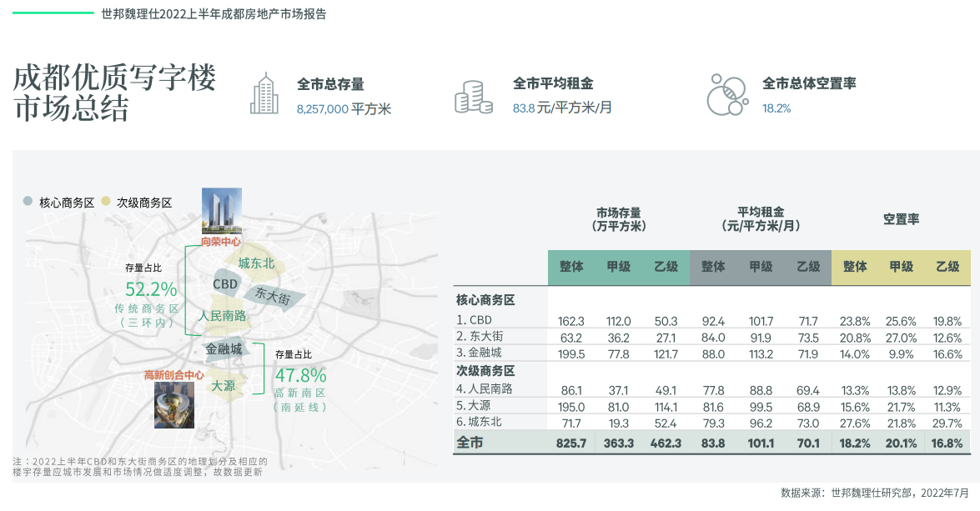Open the 高新创合中心 building photo
The height and width of the screenshot is (511, 980).
[174, 405]
